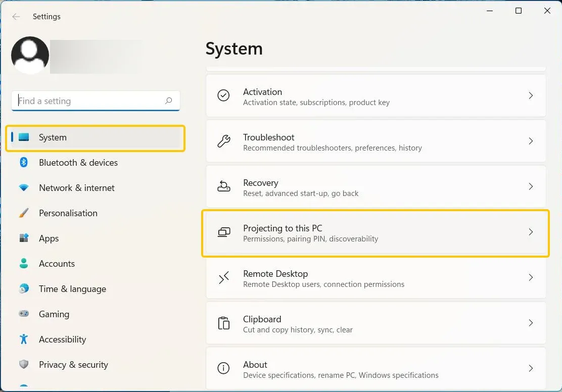Click the search magnifier icon
562x392 pixels.
pyautogui.click(x=168, y=101)
